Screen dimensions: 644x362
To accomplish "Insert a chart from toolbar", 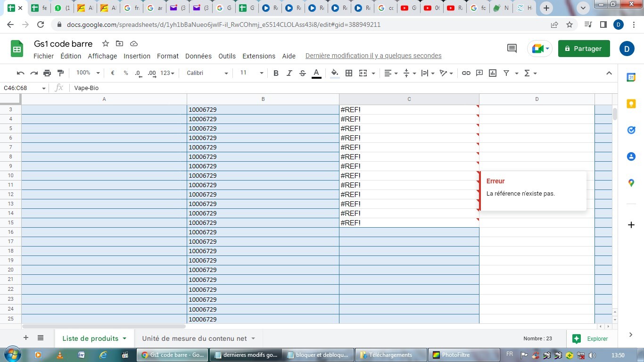I will (x=493, y=73).
